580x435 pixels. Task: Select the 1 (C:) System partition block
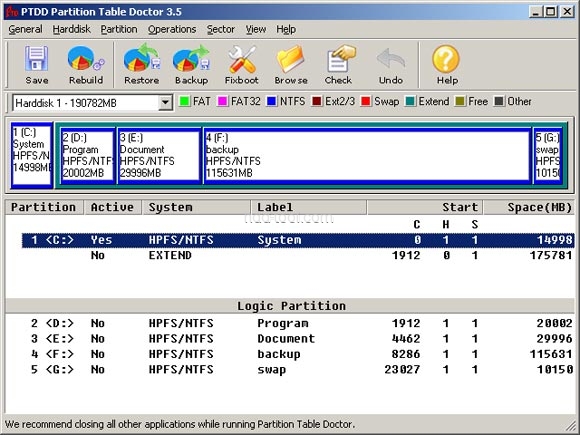coord(32,155)
